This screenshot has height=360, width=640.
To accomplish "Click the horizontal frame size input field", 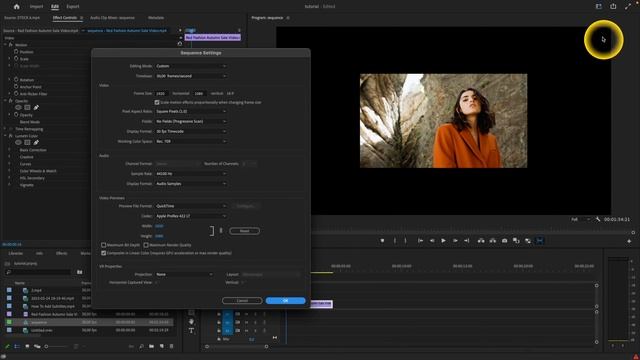I will pyautogui.click(x=162, y=93).
